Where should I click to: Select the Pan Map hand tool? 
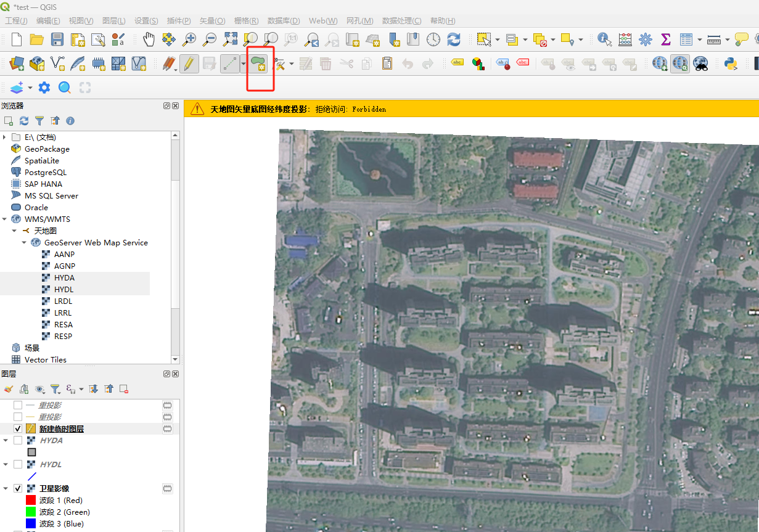click(x=149, y=39)
